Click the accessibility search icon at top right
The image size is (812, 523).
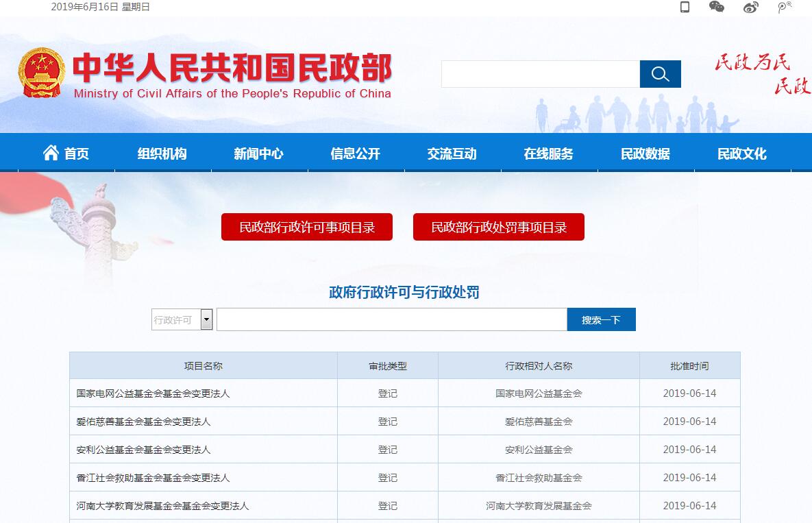785,7
